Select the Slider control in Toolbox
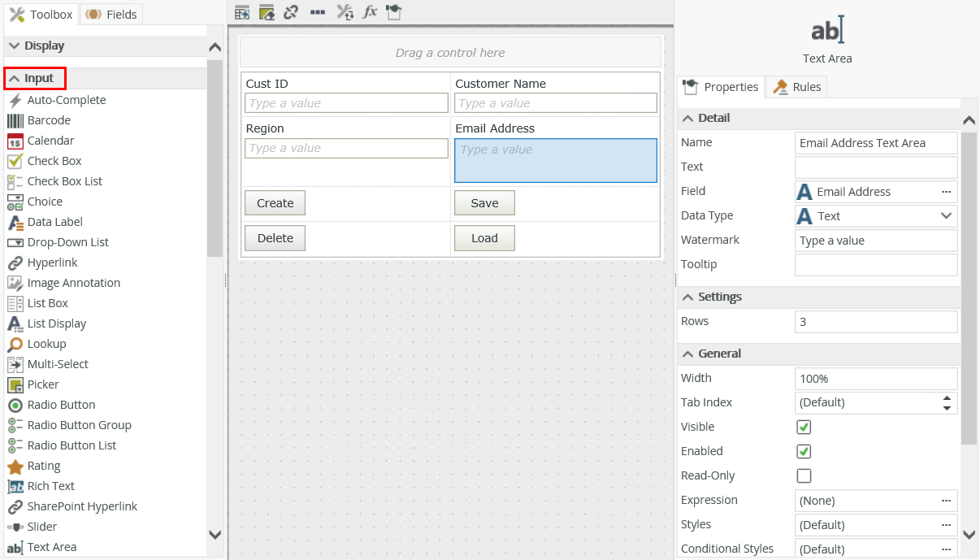 pyautogui.click(x=41, y=527)
